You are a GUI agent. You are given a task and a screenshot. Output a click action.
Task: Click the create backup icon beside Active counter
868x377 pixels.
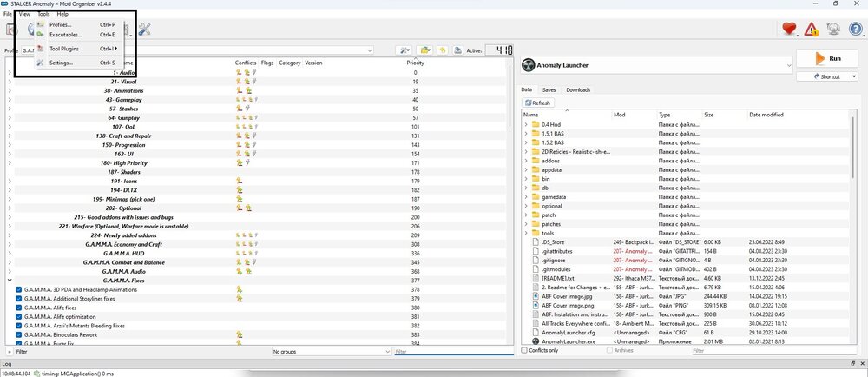click(x=456, y=50)
